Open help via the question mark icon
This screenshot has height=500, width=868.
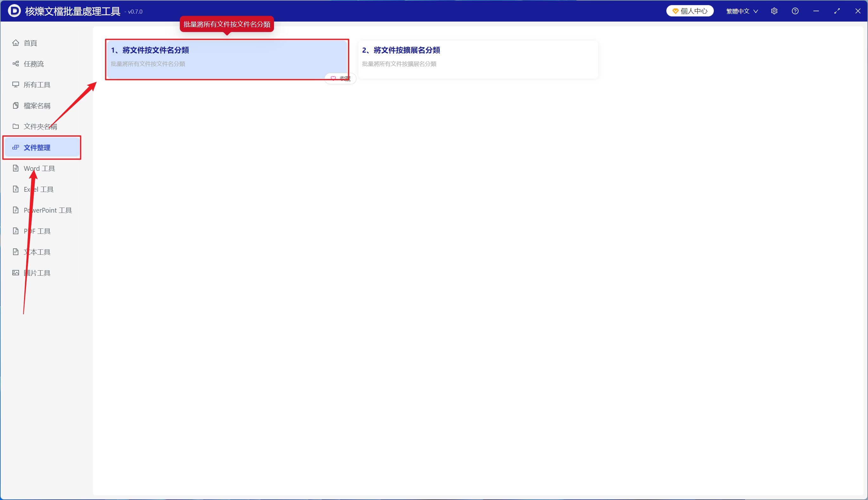point(795,11)
